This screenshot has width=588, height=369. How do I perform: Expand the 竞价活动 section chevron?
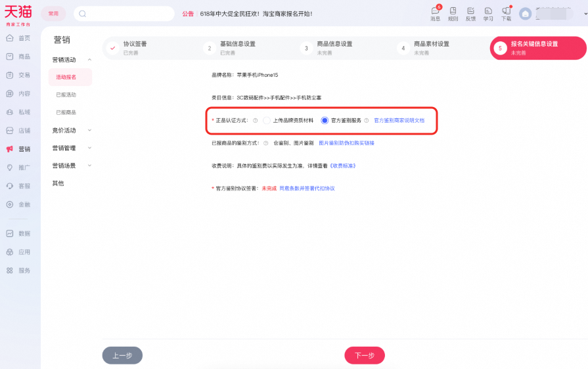[x=89, y=131]
